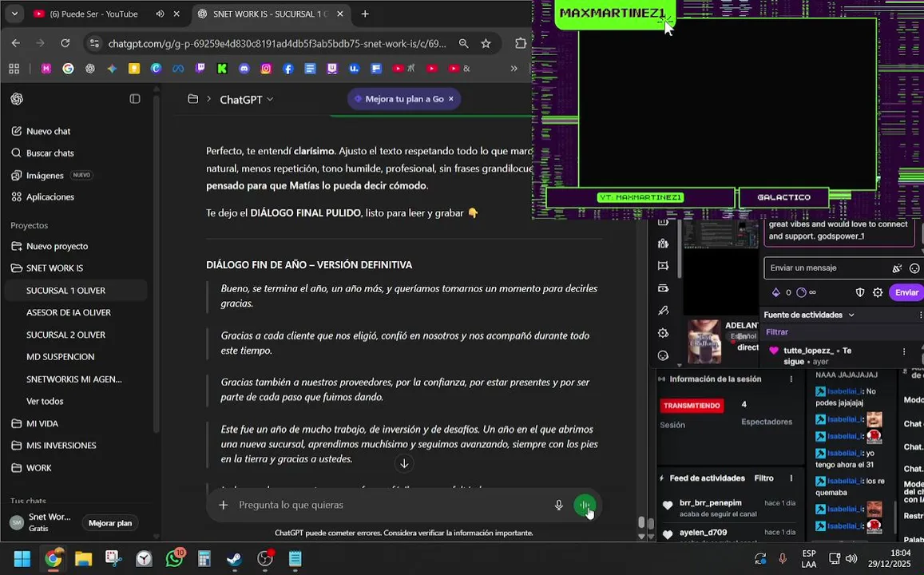Click Ver todos link under projects
The height and width of the screenshot is (575, 924).
point(45,401)
